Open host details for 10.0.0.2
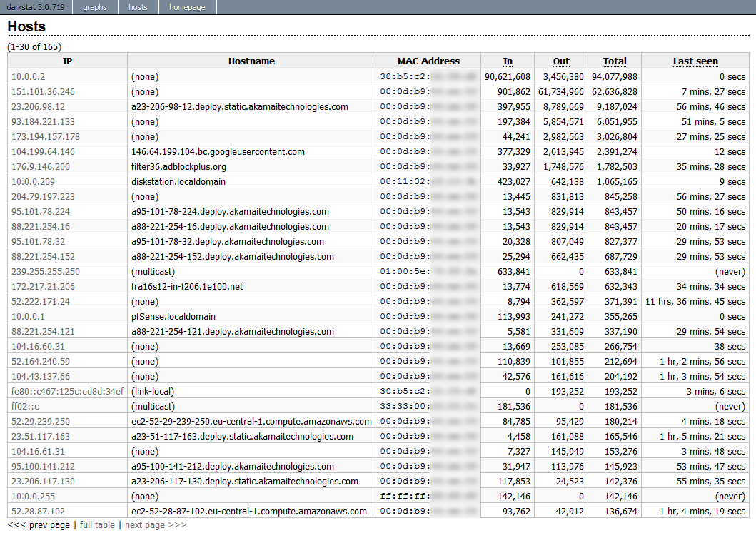 point(28,76)
